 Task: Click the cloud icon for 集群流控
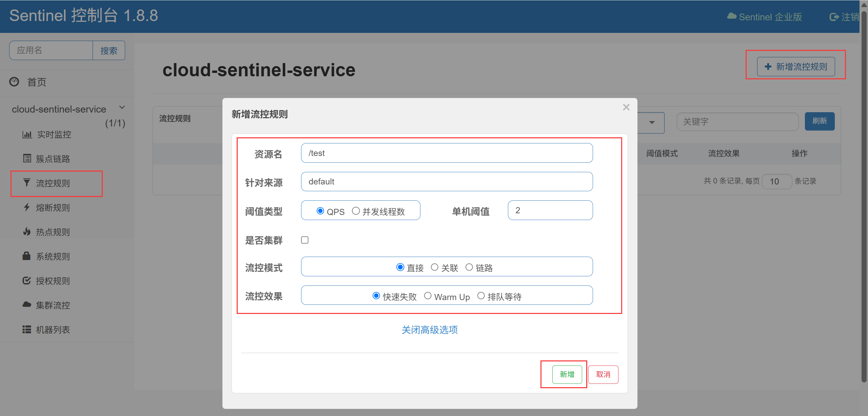[x=26, y=304]
